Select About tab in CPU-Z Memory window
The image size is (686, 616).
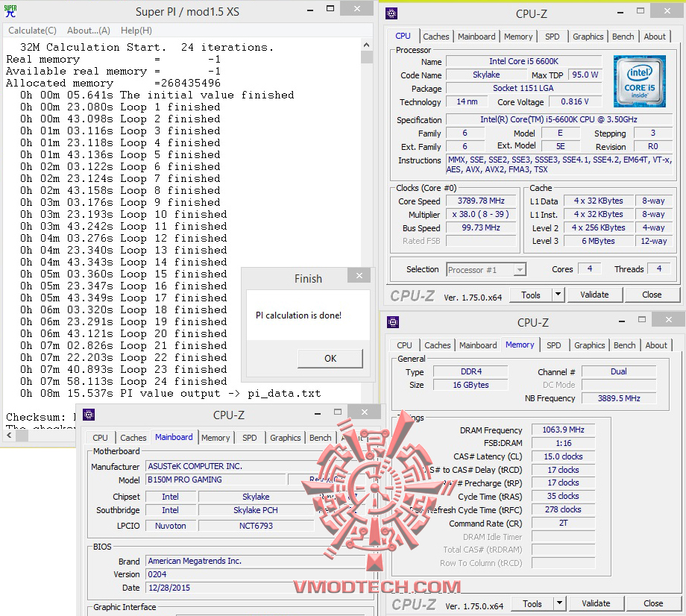[x=656, y=345]
